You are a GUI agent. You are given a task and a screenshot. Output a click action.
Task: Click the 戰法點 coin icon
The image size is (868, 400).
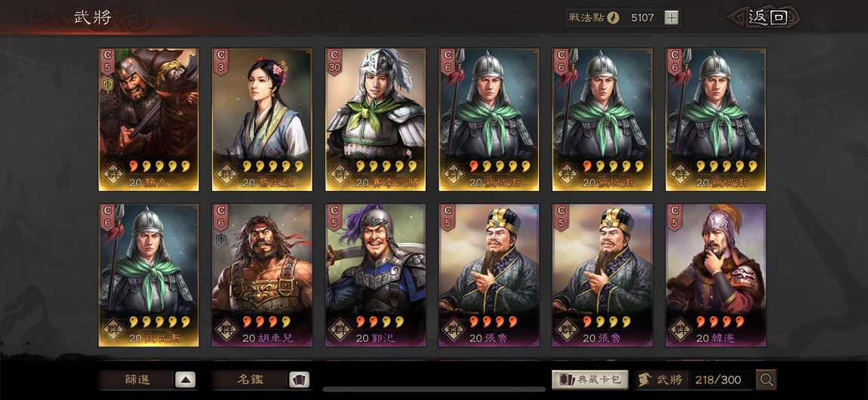612,17
